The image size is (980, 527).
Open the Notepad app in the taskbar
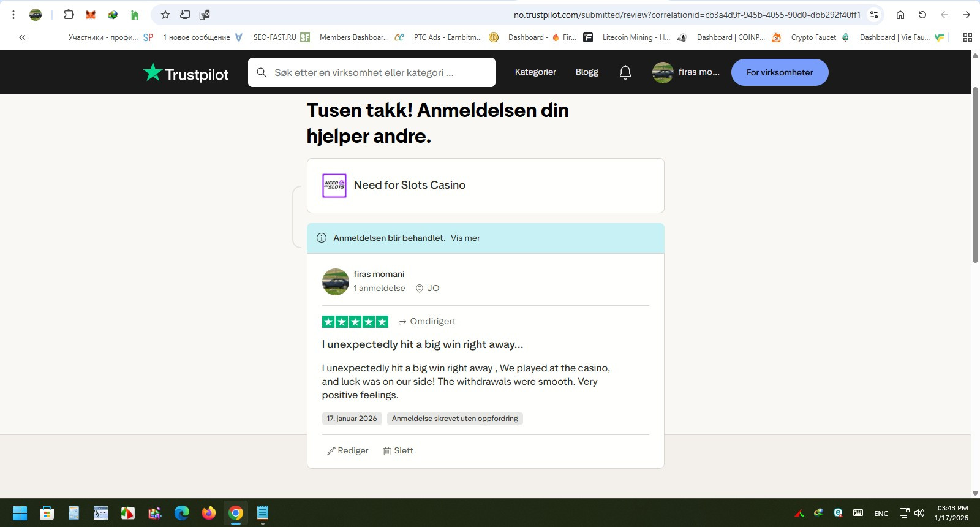[x=263, y=513]
